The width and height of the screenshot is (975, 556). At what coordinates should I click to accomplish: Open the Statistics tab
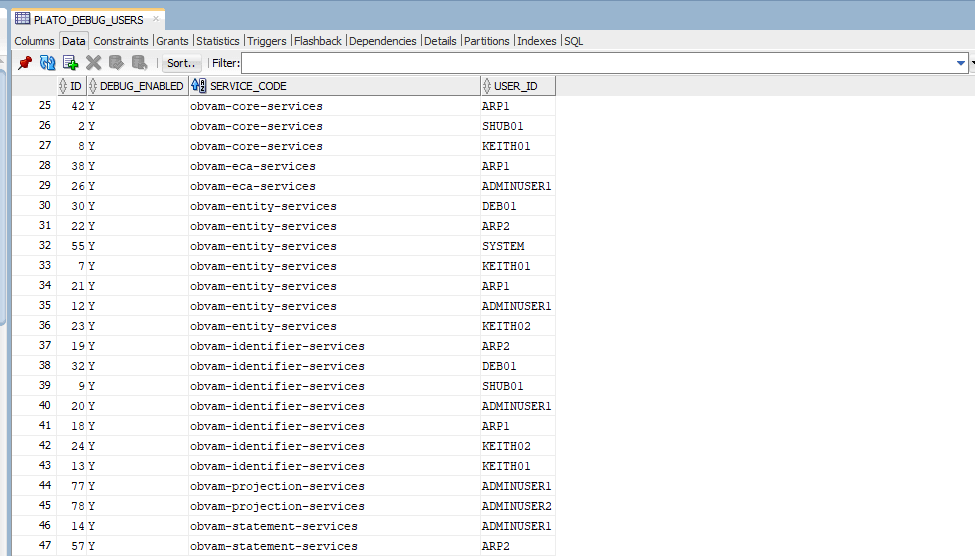(x=218, y=41)
